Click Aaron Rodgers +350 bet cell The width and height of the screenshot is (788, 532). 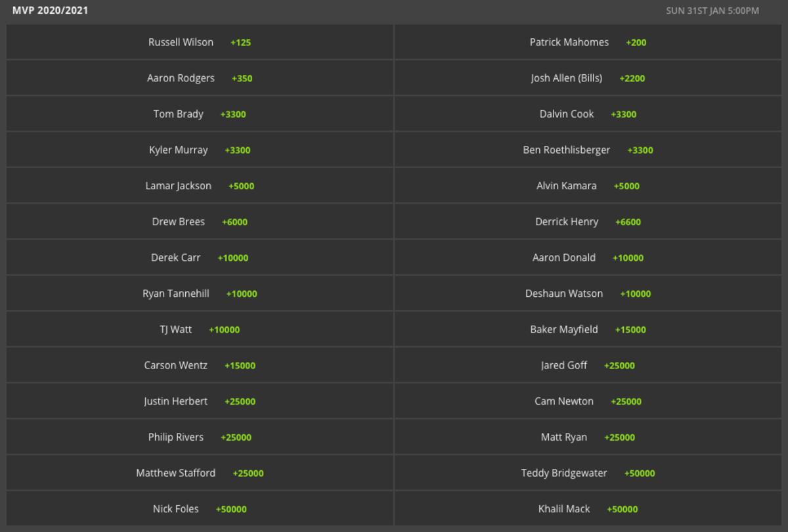(200, 78)
